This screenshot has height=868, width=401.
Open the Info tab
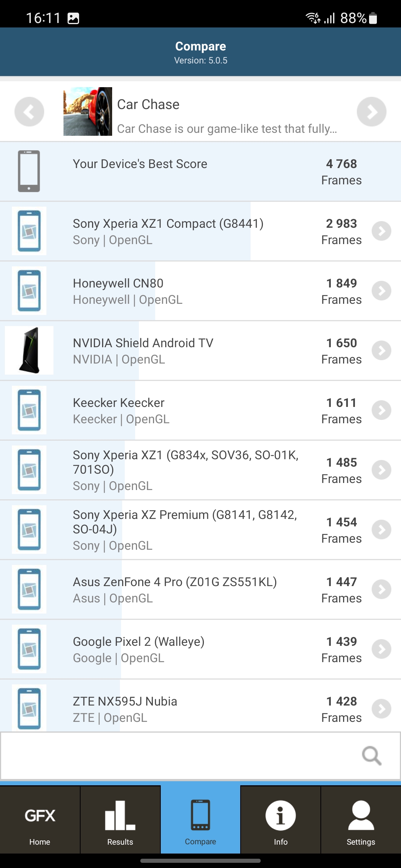[280, 820]
